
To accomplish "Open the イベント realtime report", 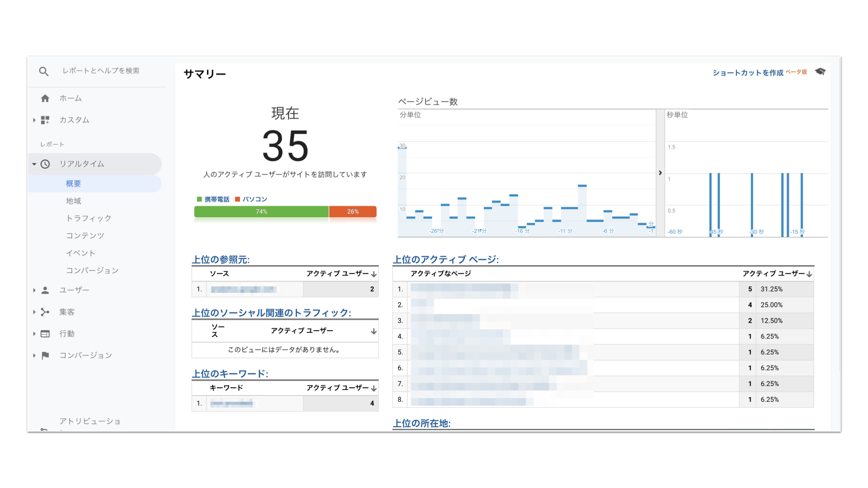I will tap(80, 253).
